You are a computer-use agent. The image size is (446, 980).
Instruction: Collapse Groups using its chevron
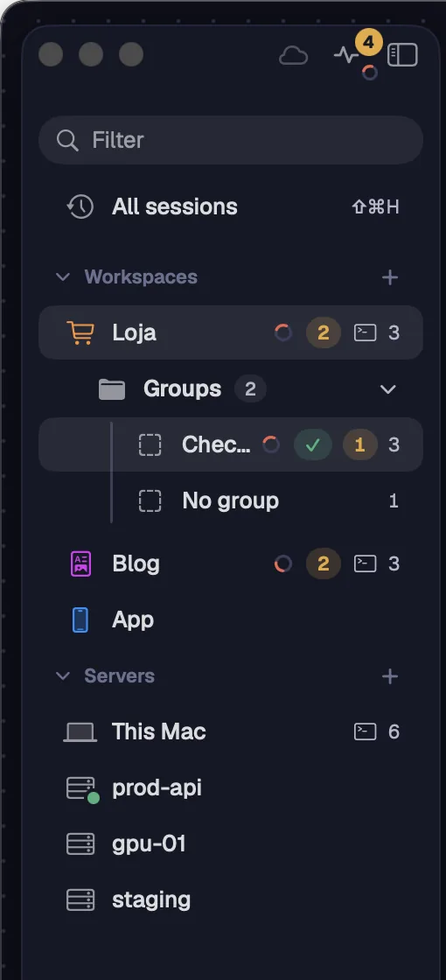pyautogui.click(x=388, y=389)
